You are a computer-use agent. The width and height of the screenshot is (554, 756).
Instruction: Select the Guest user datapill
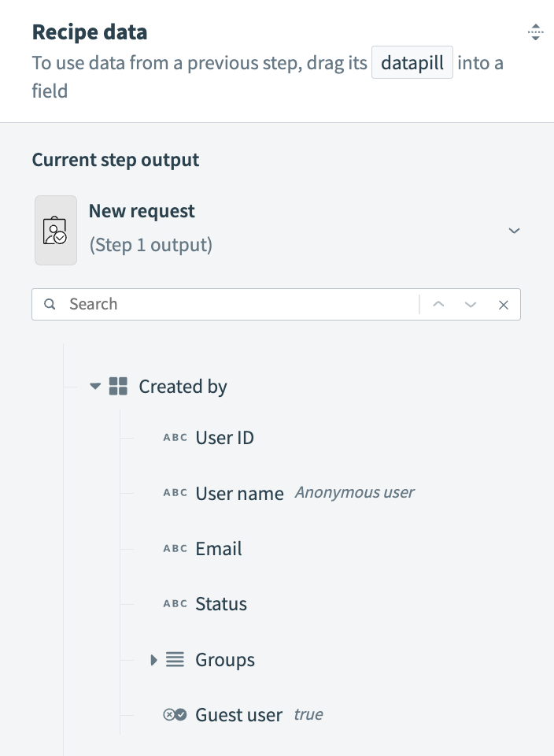(238, 715)
